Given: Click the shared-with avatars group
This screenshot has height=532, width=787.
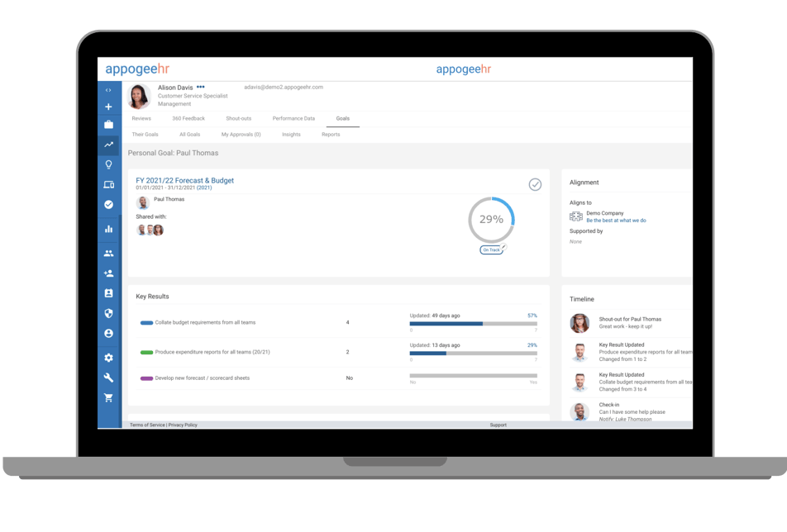Looking at the screenshot, I should coord(150,230).
